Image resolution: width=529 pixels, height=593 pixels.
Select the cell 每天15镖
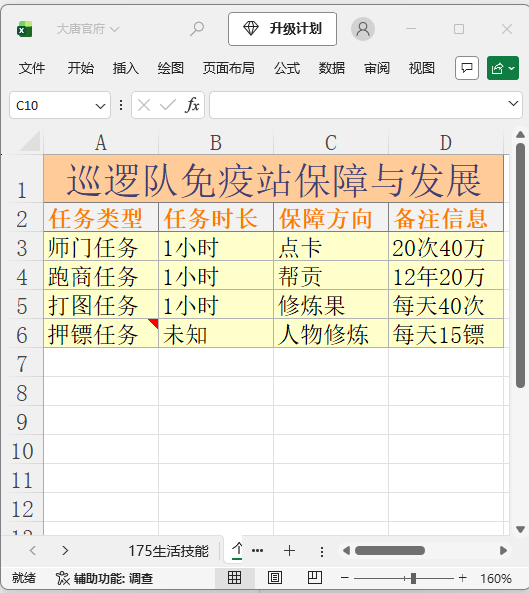pyautogui.click(x=446, y=334)
